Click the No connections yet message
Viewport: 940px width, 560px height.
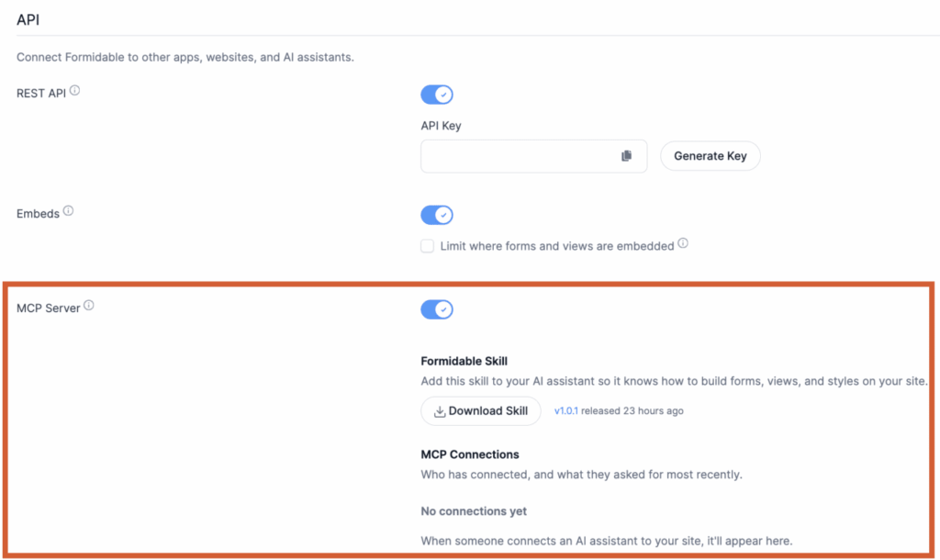click(474, 511)
